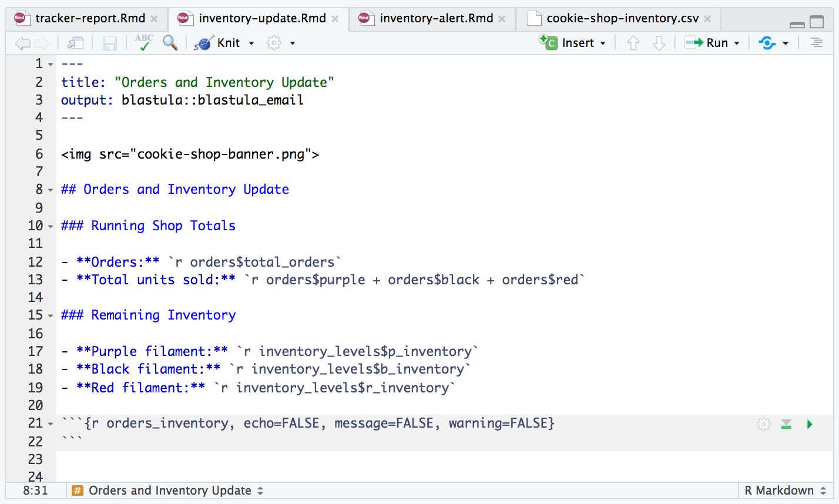Open chunk options gear for orders_inventory
This screenshot has height=504, width=839.
(763, 424)
